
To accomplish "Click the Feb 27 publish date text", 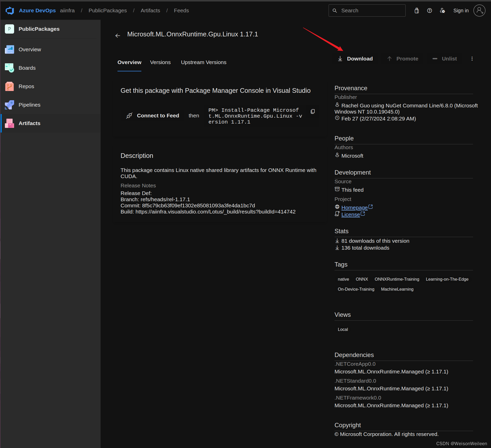I will 379,119.
